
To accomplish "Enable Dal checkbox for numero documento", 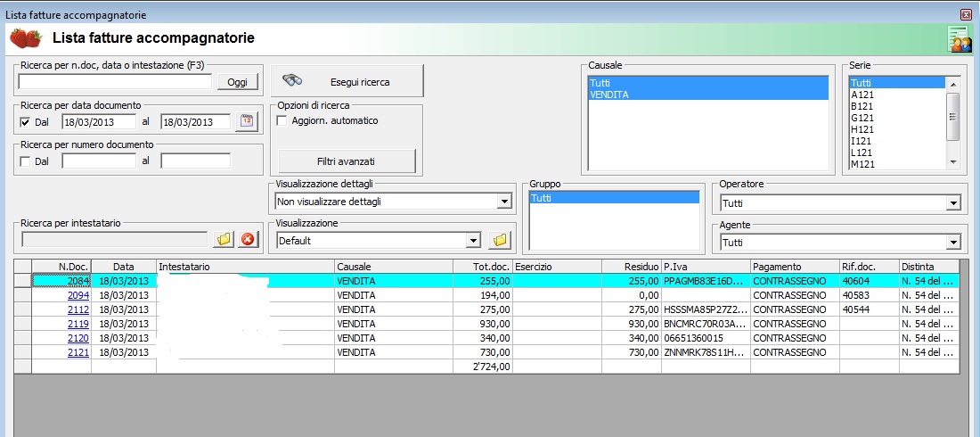I will (25, 161).
